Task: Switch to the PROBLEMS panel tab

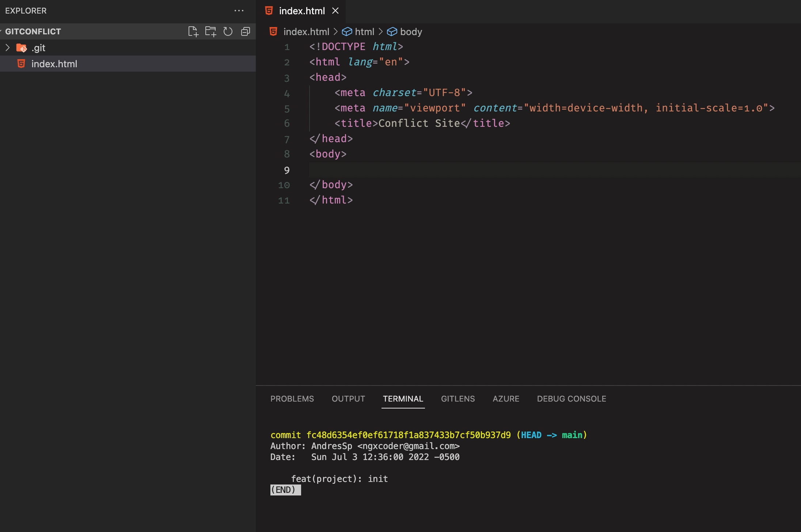Action: pos(292,399)
